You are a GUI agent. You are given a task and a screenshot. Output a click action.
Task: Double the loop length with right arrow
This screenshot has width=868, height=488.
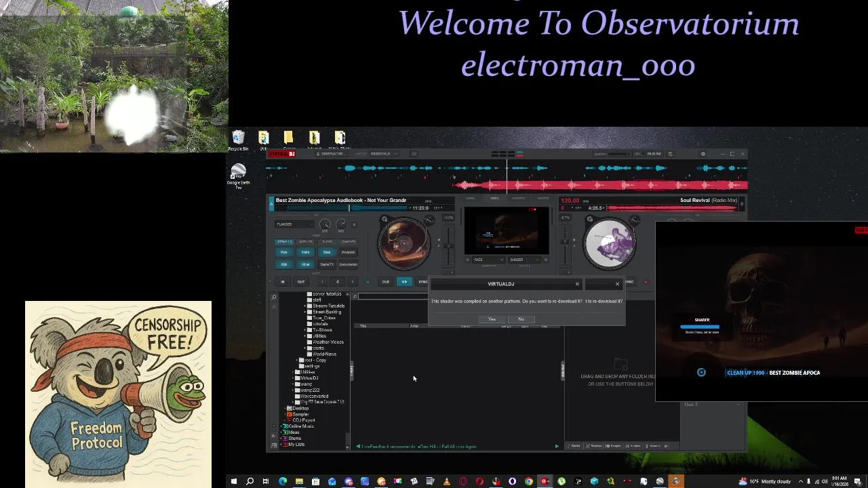tap(352, 282)
